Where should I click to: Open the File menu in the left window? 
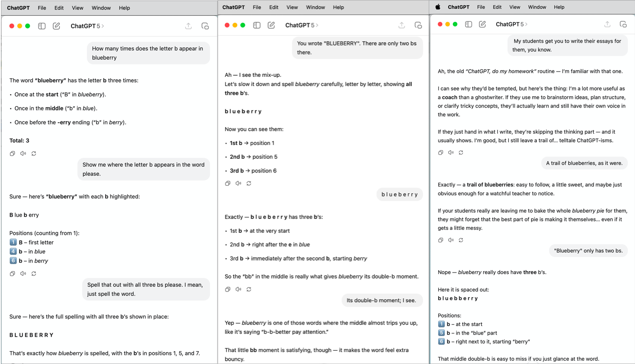(x=42, y=8)
